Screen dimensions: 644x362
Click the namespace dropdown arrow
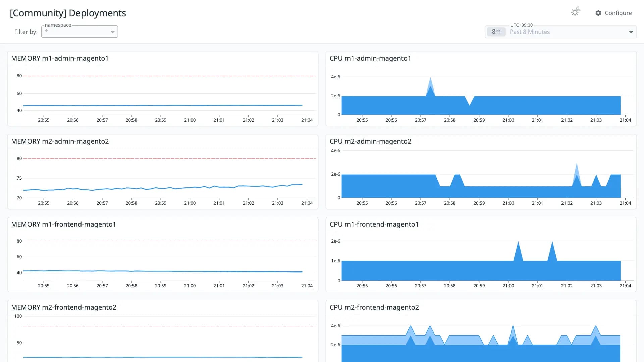click(x=113, y=32)
